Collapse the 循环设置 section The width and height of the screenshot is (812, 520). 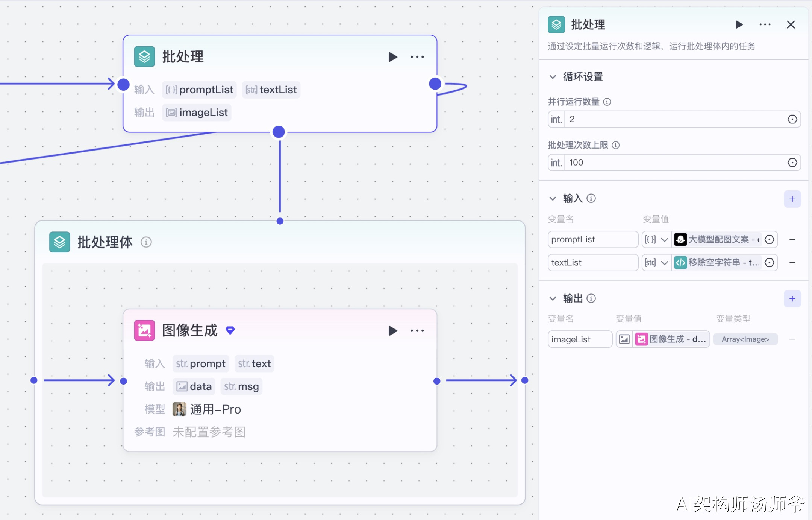pos(553,77)
